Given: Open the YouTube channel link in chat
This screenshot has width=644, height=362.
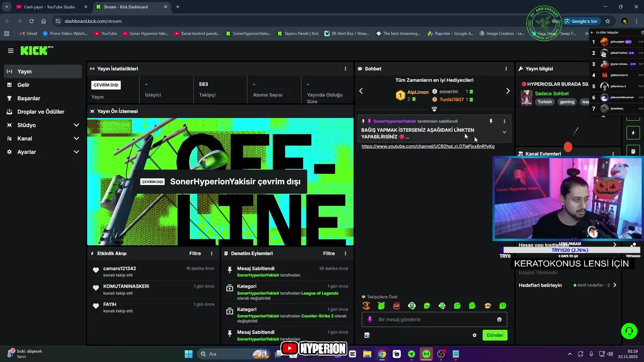Looking at the screenshot, I should 428,146.
